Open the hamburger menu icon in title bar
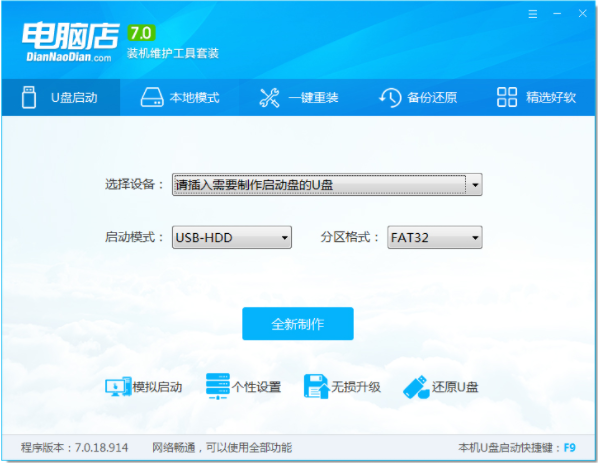The image size is (599, 463). 533,15
